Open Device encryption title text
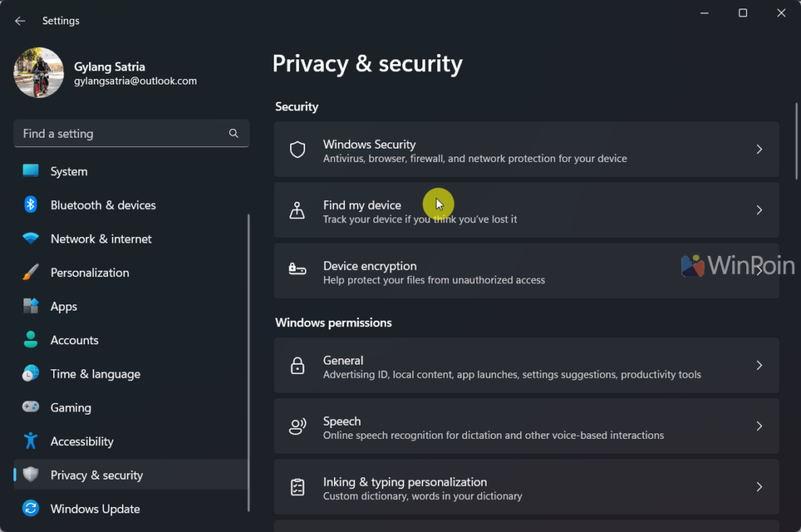Viewport: 801px width, 532px height. (370, 266)
